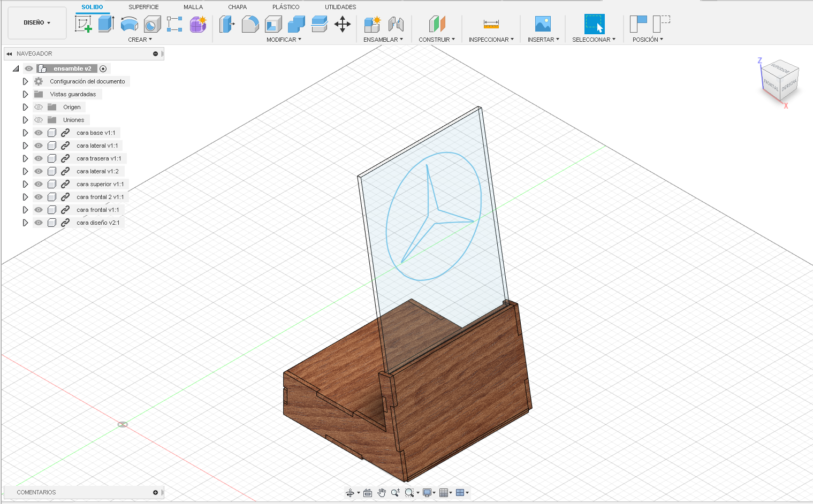Switch to the UTILIDADES tab
813x504 pixels.
[340, 7]
